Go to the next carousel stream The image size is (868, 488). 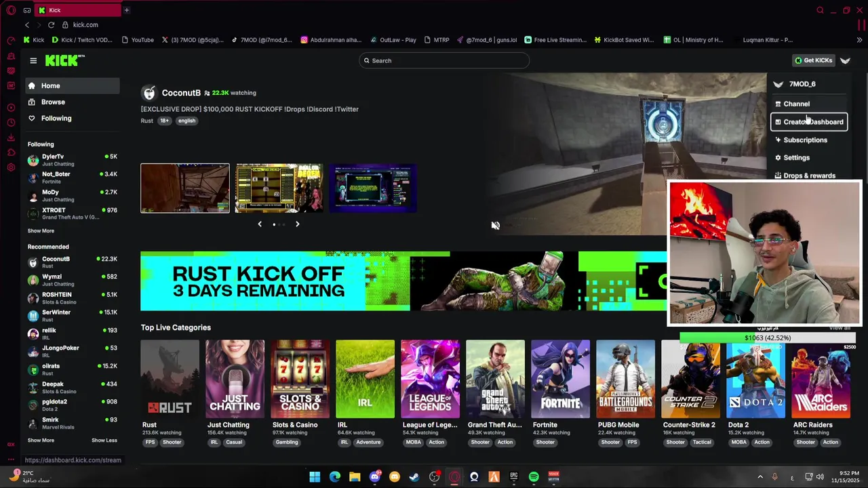point(297,224)
